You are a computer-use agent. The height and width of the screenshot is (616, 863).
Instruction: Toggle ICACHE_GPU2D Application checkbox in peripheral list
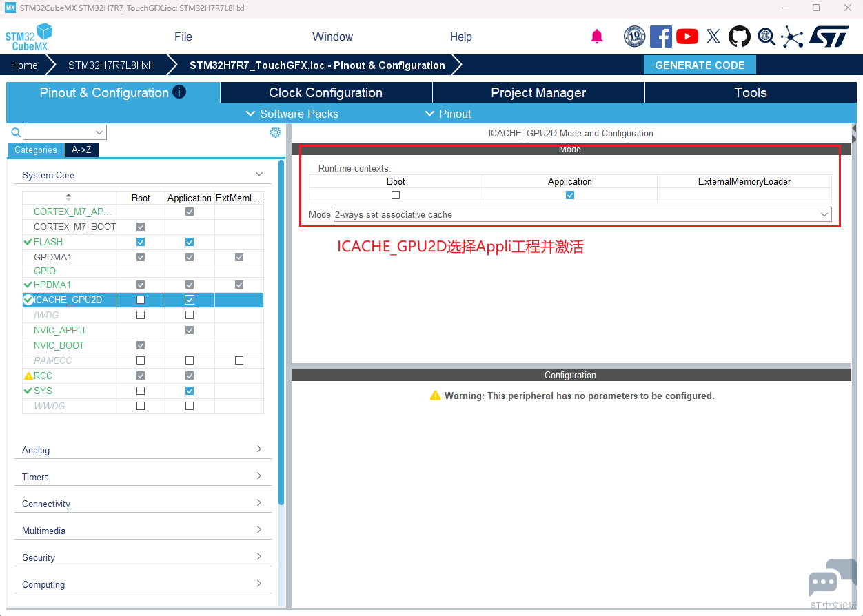pos(190,300)
